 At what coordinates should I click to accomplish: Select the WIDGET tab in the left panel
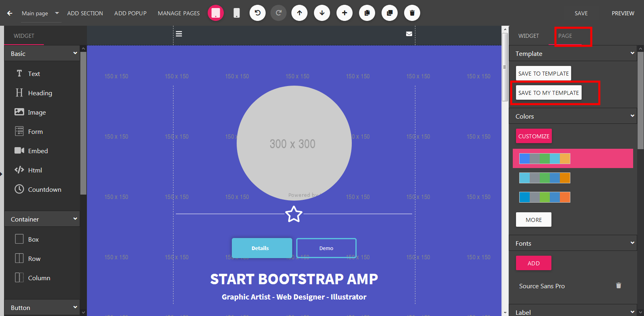(x=24, y=36)
